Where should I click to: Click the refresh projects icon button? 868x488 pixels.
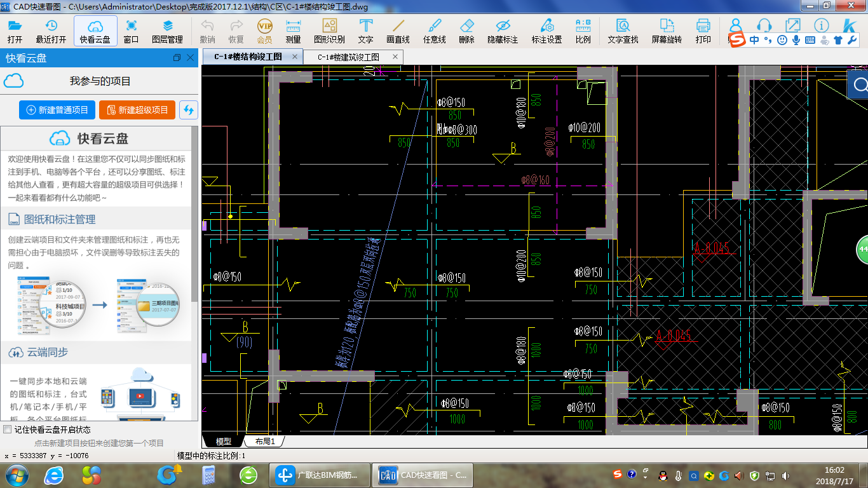189,110
